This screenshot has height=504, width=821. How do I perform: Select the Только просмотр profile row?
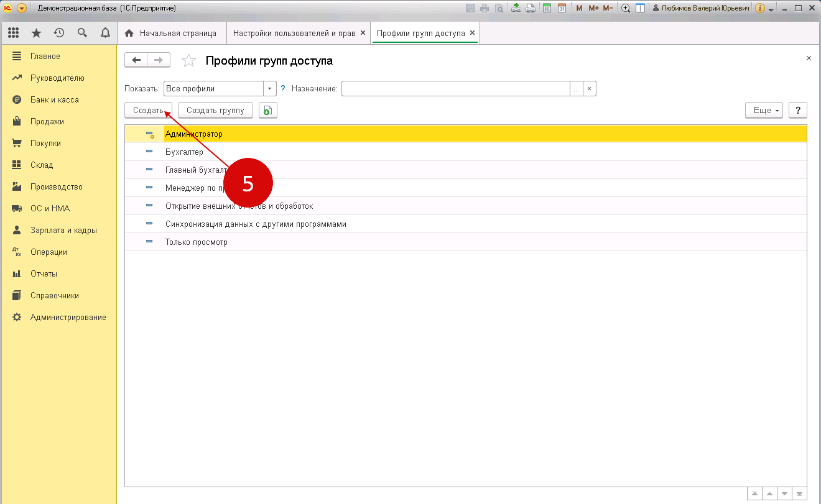(x=466, y=242)
